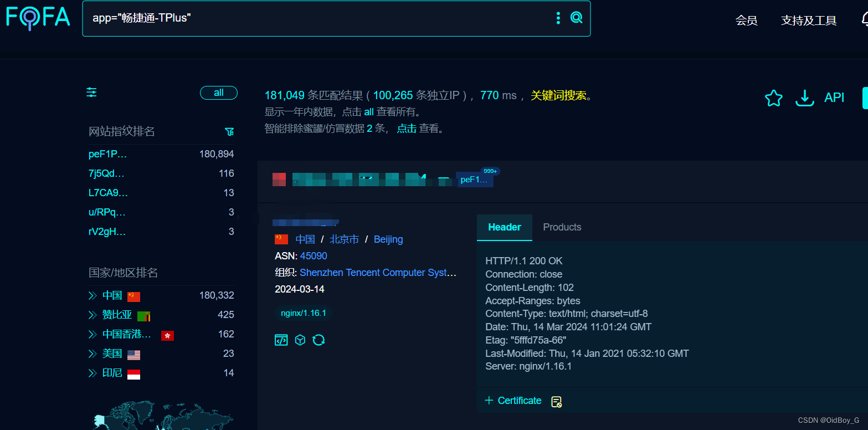Viewport: 868px width, 430px height.
Task: Click the Etag header line
Action: [x=526, y=340]
